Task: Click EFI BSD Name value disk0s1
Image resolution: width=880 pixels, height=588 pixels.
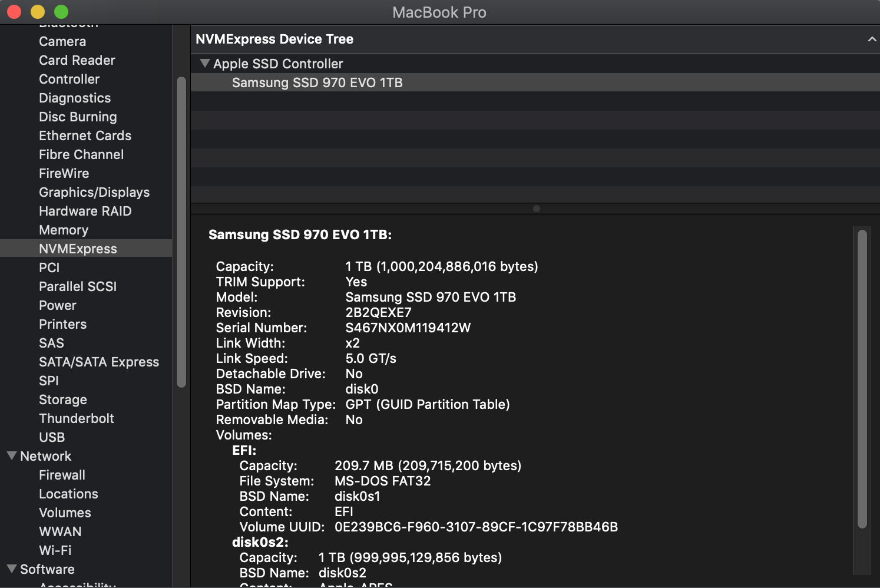Action: click(358, 496)
